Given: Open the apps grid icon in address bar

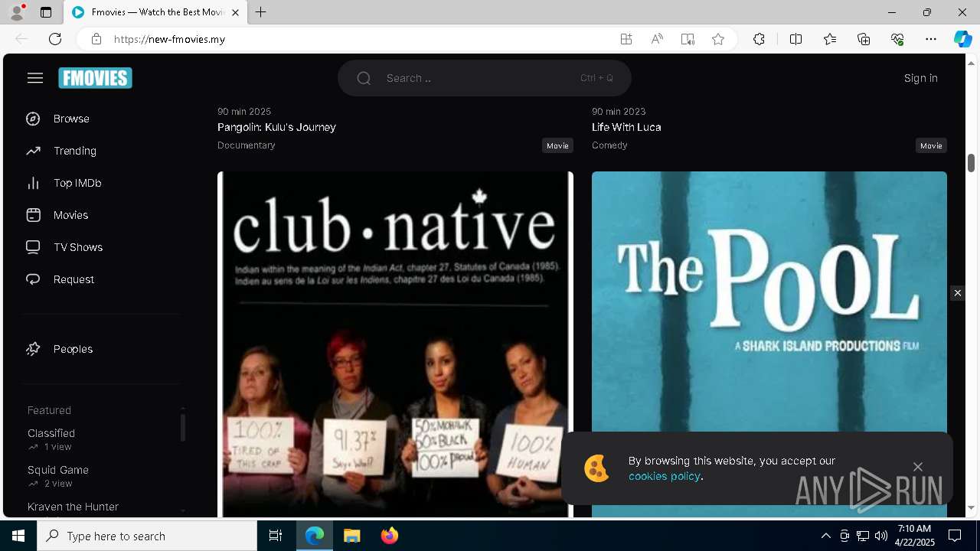Looking at the screenshot, I should (626, 39).
